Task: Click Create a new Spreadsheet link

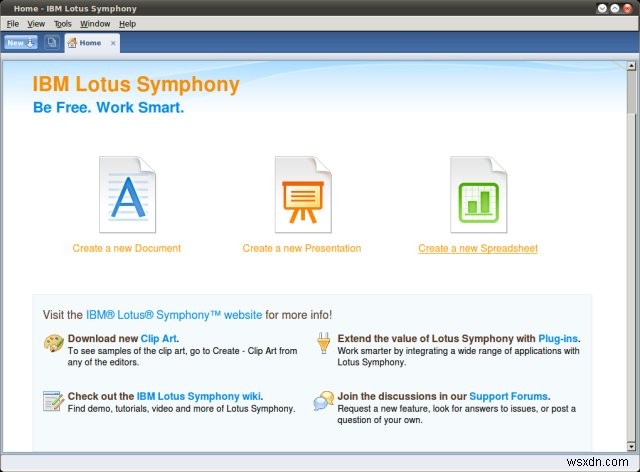Action: click(x=478, y=248)
